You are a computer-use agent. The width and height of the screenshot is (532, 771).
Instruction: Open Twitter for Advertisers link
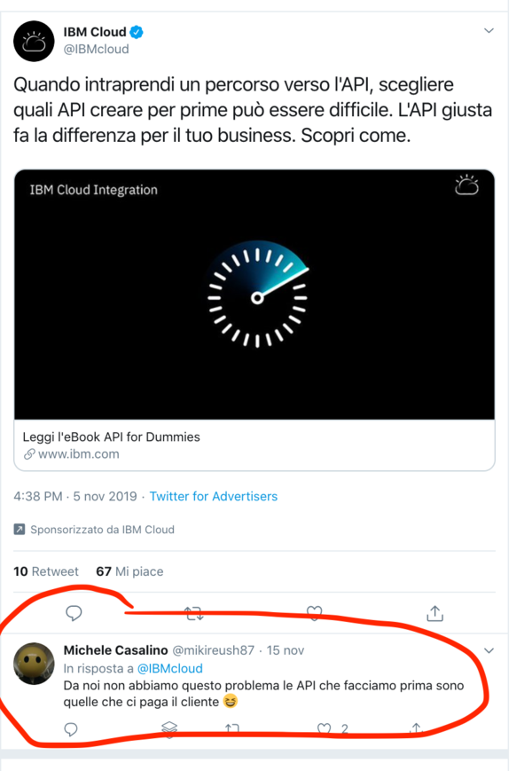tap(213, 496)
